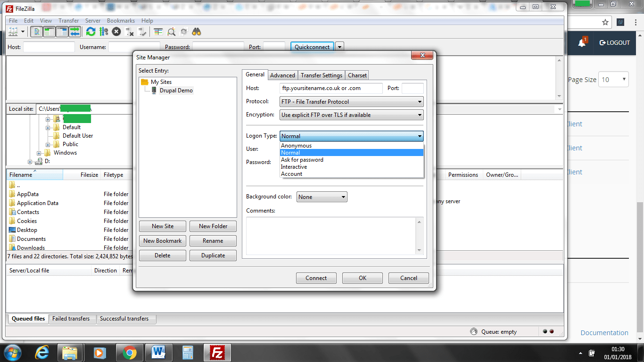Open the Background color dropdown
The width and height of the screenshot is (644, 362).
(322, 197)
